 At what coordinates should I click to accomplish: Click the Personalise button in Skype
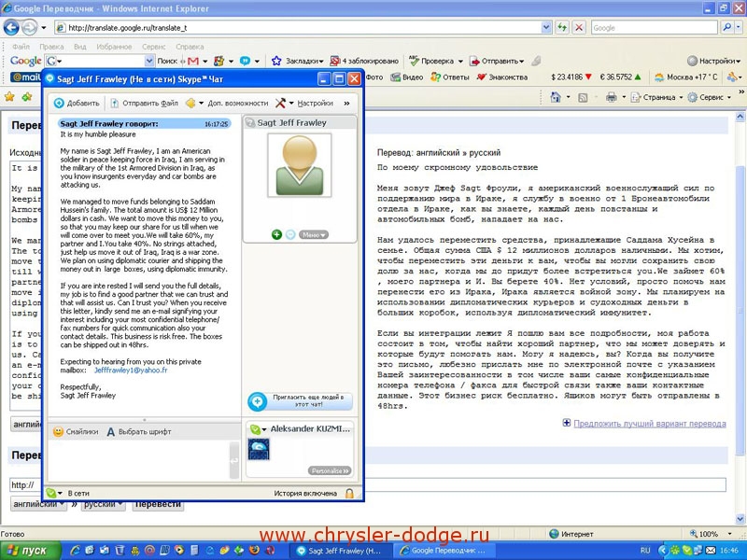pos(331,470)
